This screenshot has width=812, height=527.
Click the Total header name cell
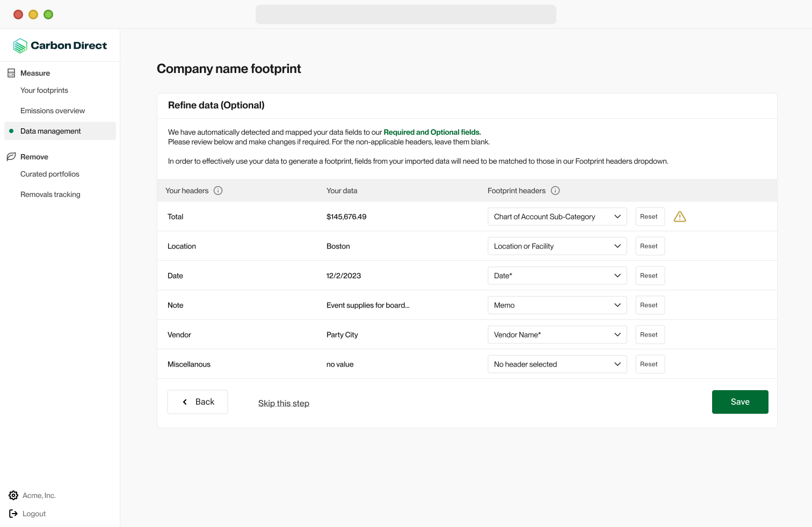176,217
